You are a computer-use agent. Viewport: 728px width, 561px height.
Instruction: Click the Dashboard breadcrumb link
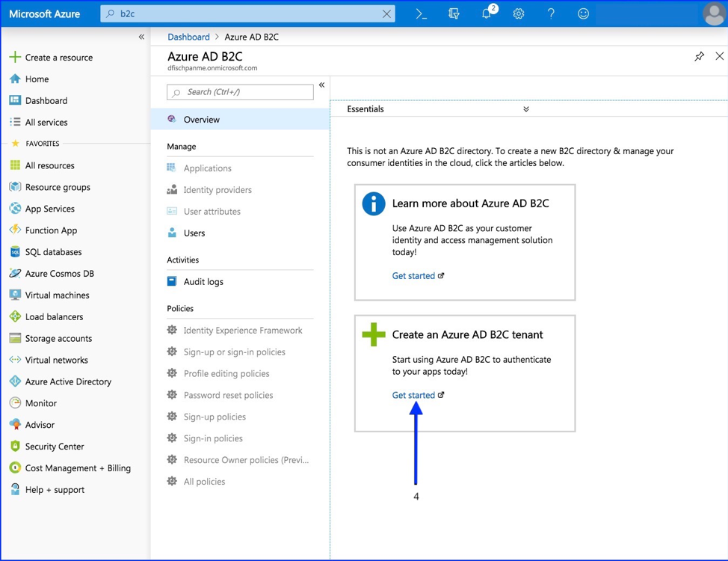pyautogui.click(x=188, y=37)
